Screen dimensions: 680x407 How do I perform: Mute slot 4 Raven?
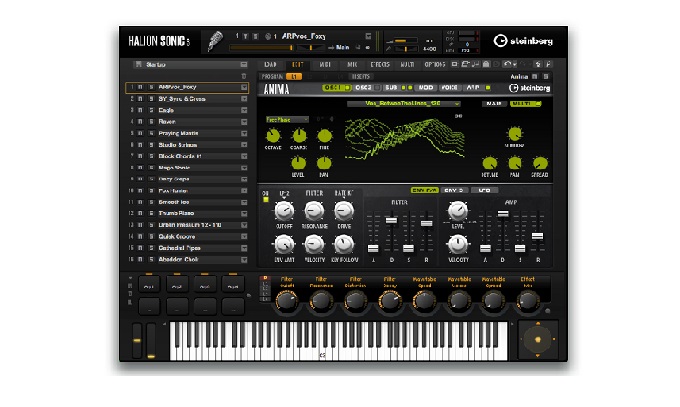[141, 122]
